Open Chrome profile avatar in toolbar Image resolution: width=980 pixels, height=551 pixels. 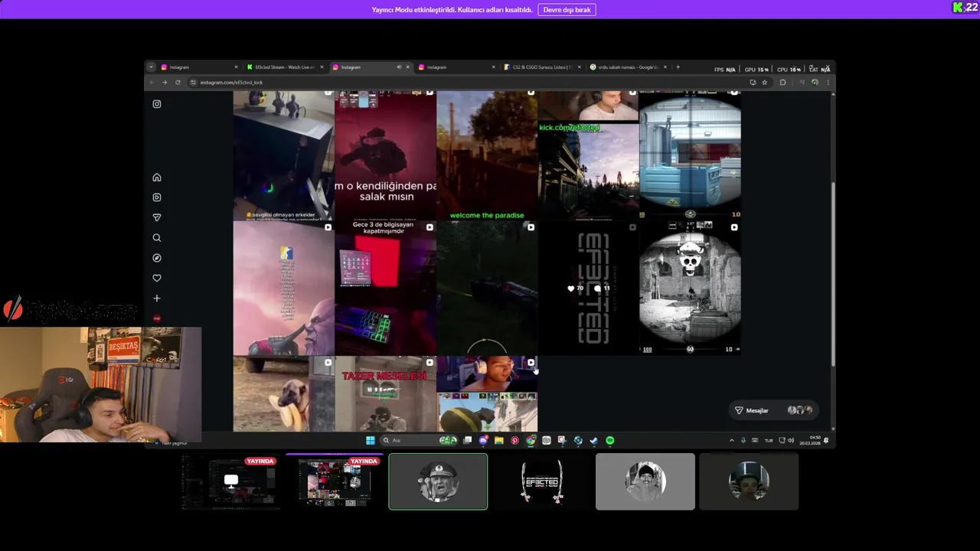(815, 83)
